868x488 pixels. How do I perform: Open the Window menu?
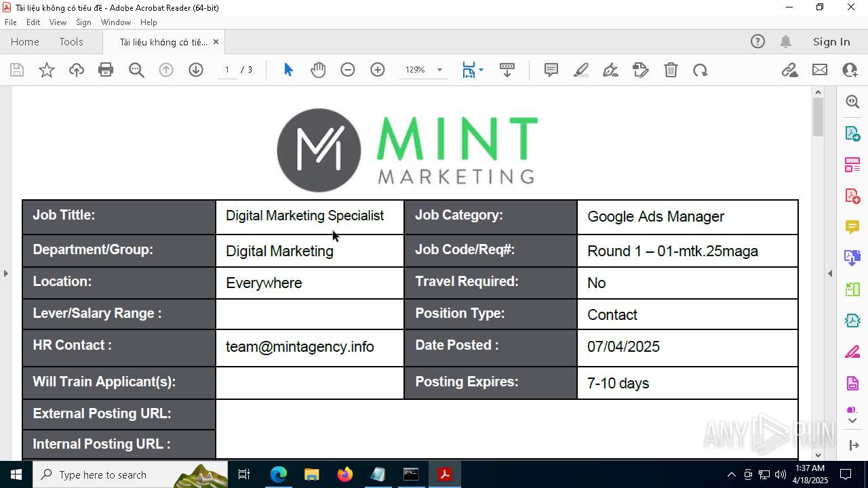[x=116, y=22]
